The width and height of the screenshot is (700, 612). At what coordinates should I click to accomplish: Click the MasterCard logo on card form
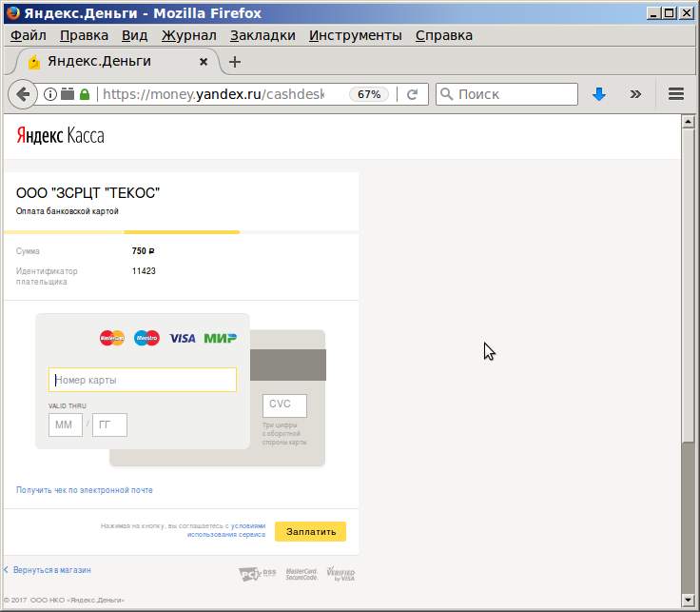(112, 338)
